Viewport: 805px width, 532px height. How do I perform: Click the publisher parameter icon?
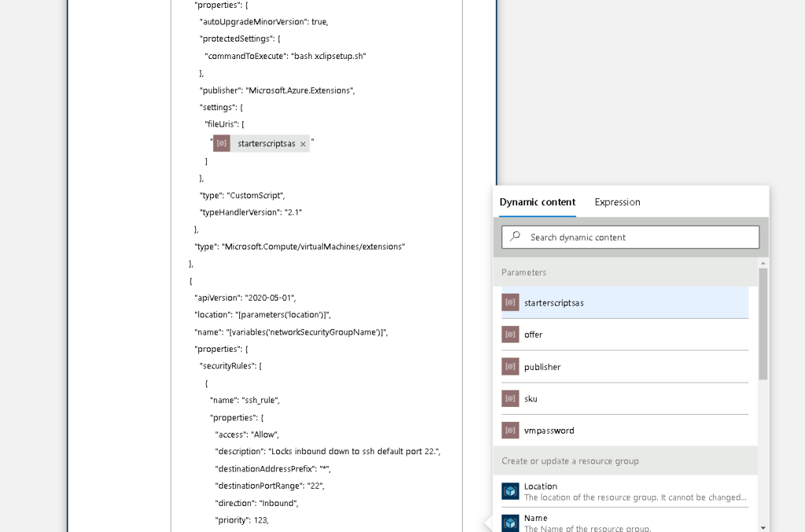[511, 367]
